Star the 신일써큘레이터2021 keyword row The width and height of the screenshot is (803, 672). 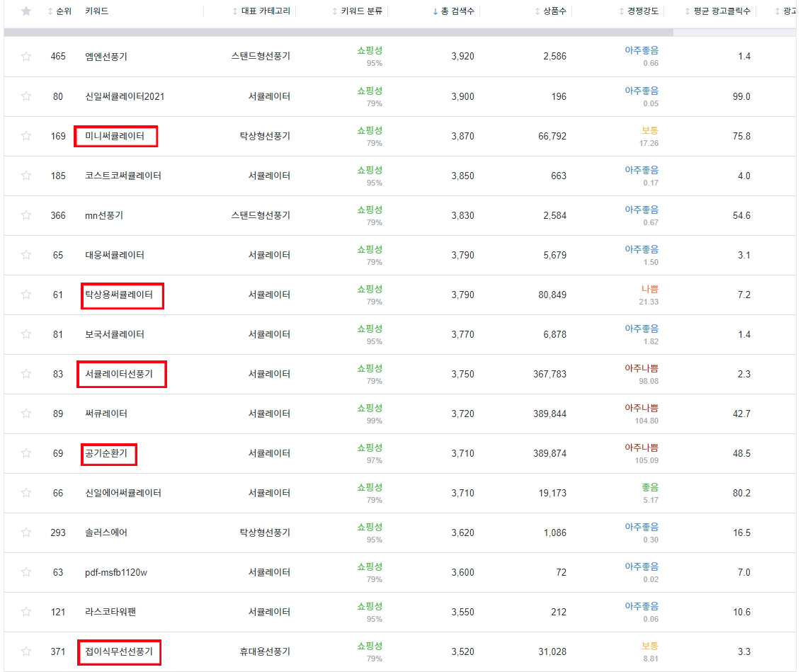26,96
